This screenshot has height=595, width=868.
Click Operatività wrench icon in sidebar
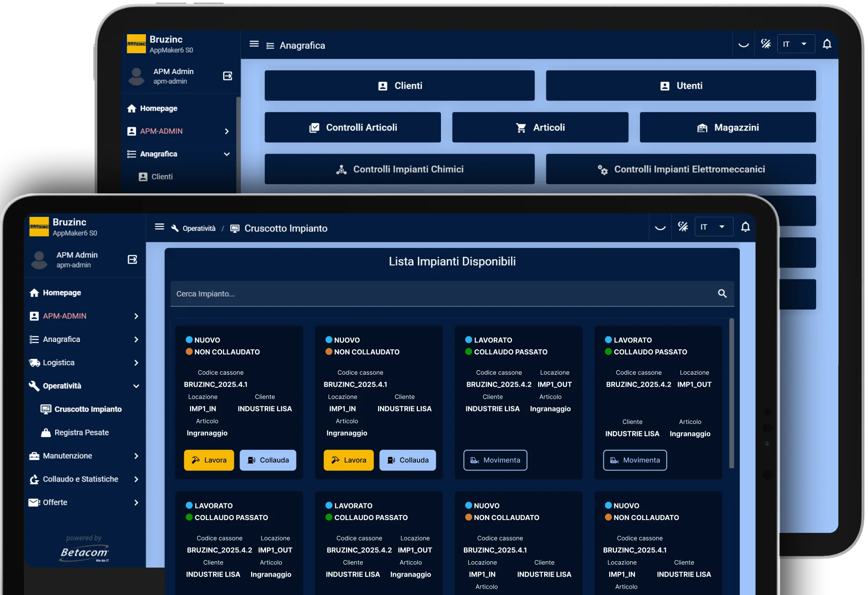pyautogui.click(x=34, y=386)
